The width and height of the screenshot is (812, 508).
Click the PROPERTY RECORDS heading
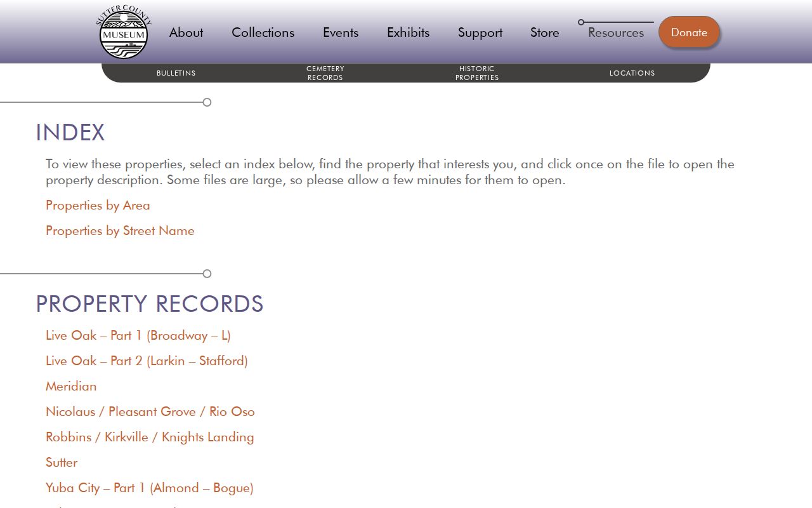point(150,304)
